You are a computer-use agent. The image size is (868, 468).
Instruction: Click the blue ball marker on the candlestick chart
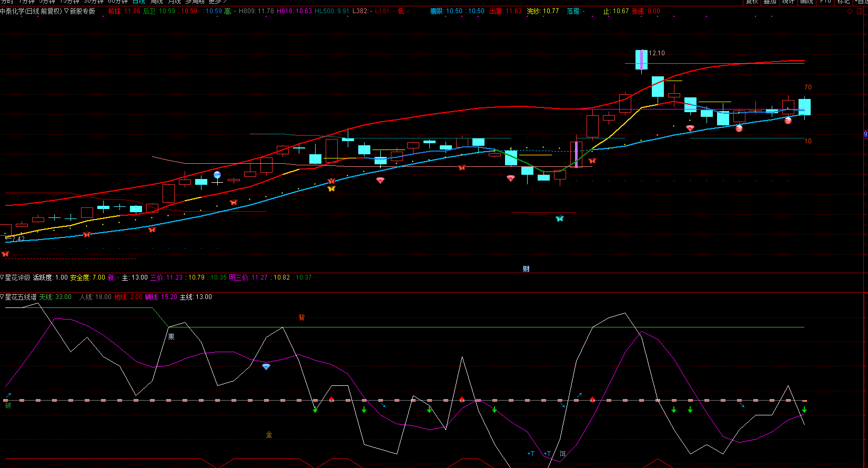pos(217,175)
